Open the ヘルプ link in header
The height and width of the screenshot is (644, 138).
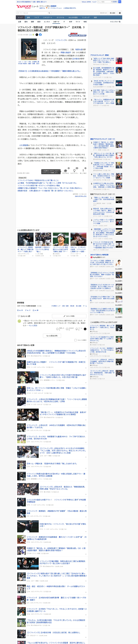(94, 2)
